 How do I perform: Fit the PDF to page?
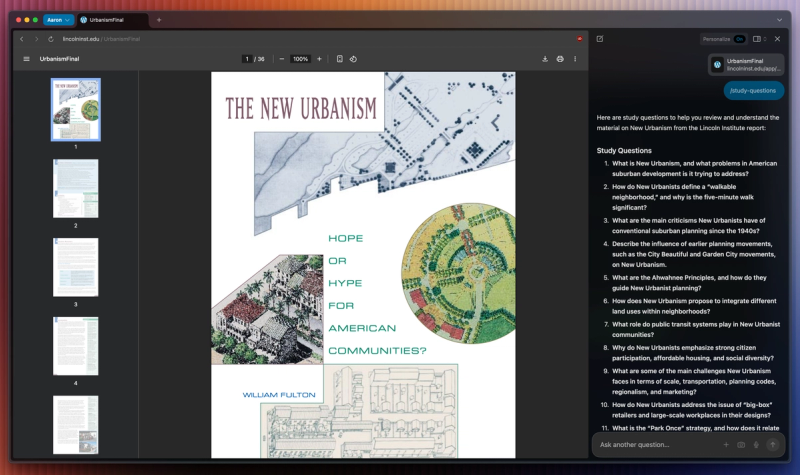[340, 59]
